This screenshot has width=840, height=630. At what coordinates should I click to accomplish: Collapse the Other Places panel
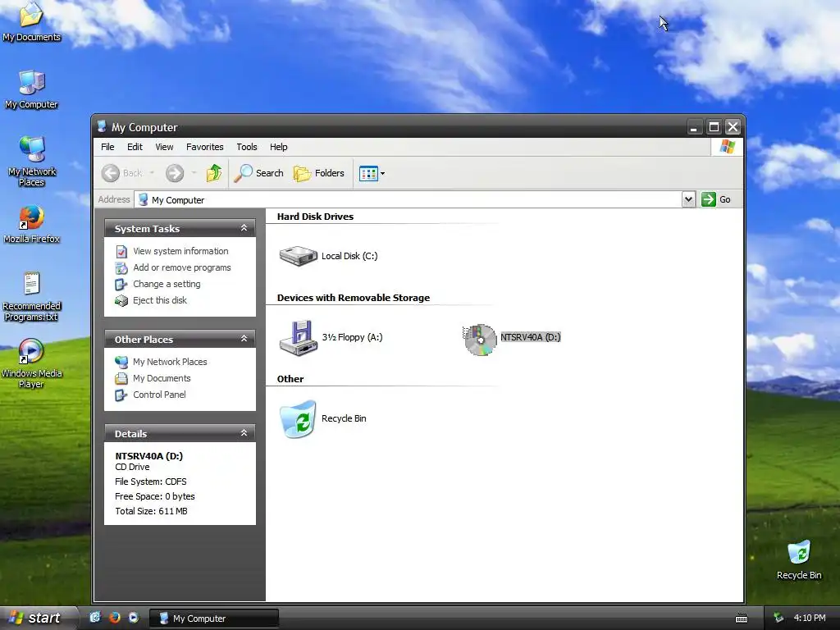[x=244, y=339]
